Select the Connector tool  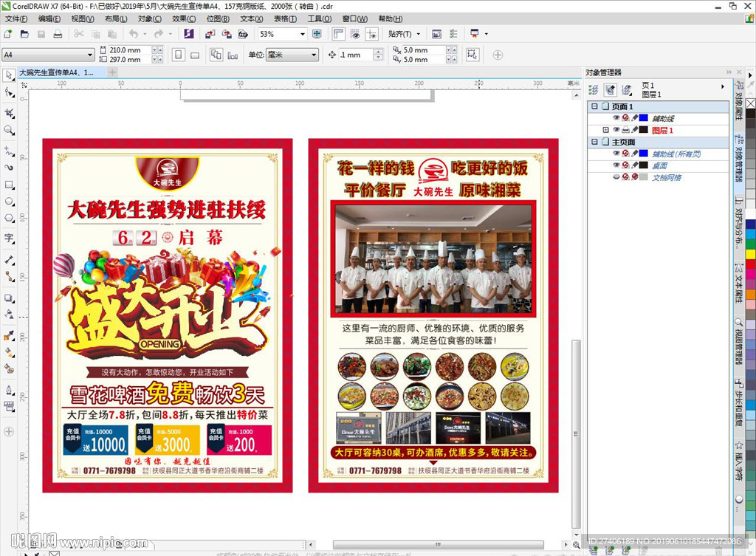pyautogui.click(x=9, y=276)
